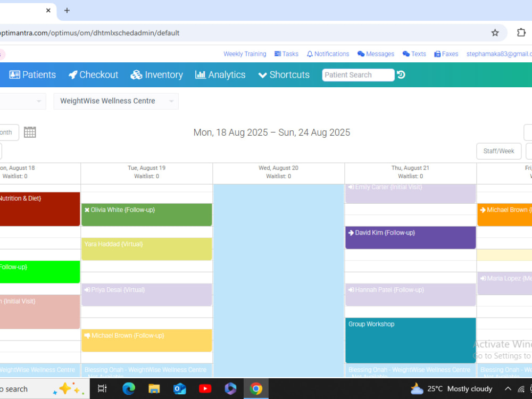Click the check-in icon on Emily Carter
The width and height of the screenshot is (532, 399).
click(351, 187)
